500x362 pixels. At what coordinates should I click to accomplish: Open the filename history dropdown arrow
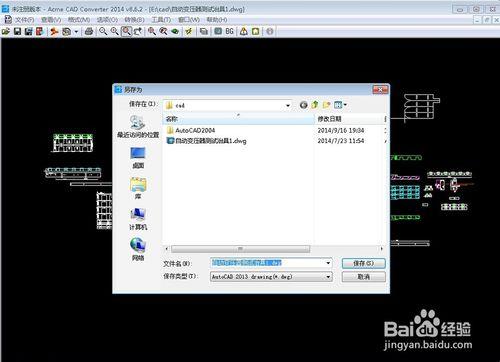click(328, 263)
